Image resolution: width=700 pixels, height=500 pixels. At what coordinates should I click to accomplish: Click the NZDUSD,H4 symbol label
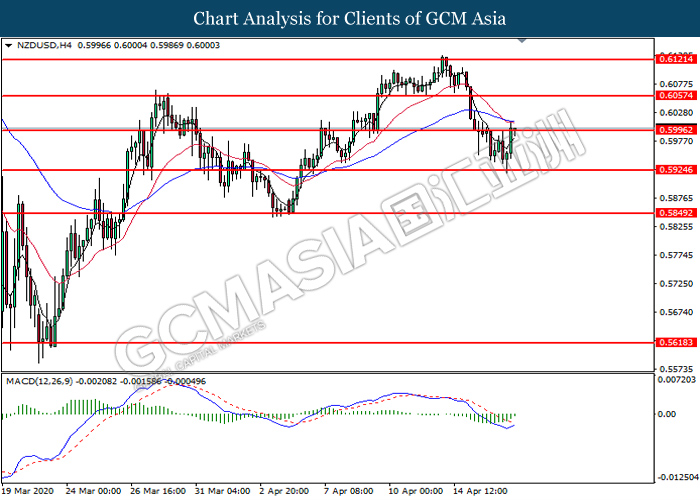coord(44,46)
